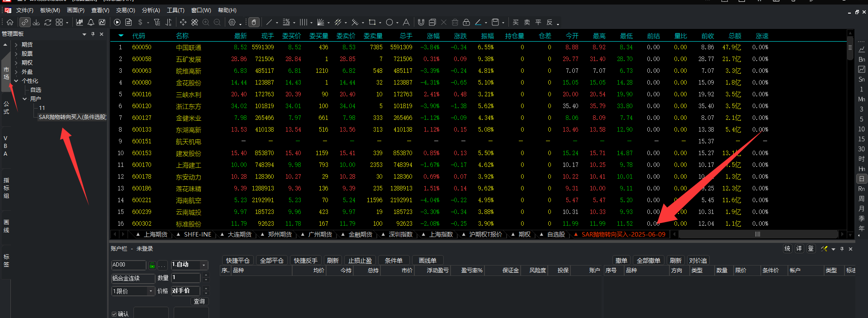Open the 分析(A) menu
This screenshot has height=318, width=868.
click(x=151, y=10)
